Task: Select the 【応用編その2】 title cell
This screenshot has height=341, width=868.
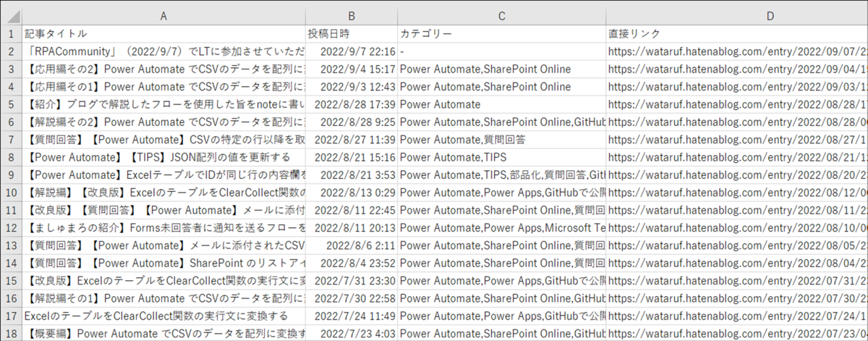Action: coord(163,69)
